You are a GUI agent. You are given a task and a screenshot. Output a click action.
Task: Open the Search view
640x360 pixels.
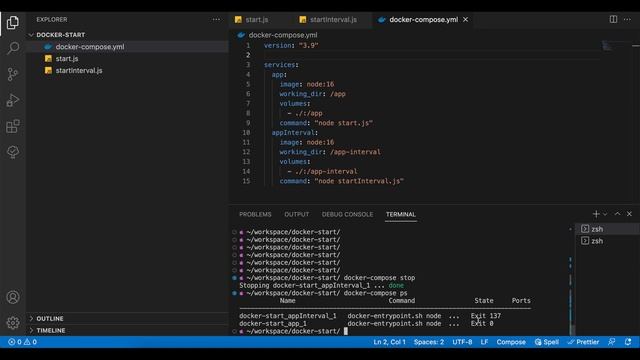13,48
